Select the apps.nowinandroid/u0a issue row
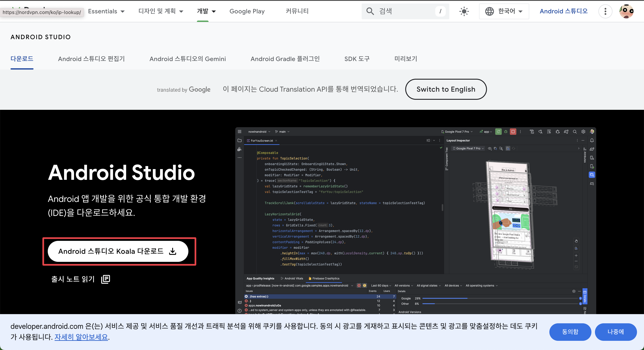 click(320, 305)
